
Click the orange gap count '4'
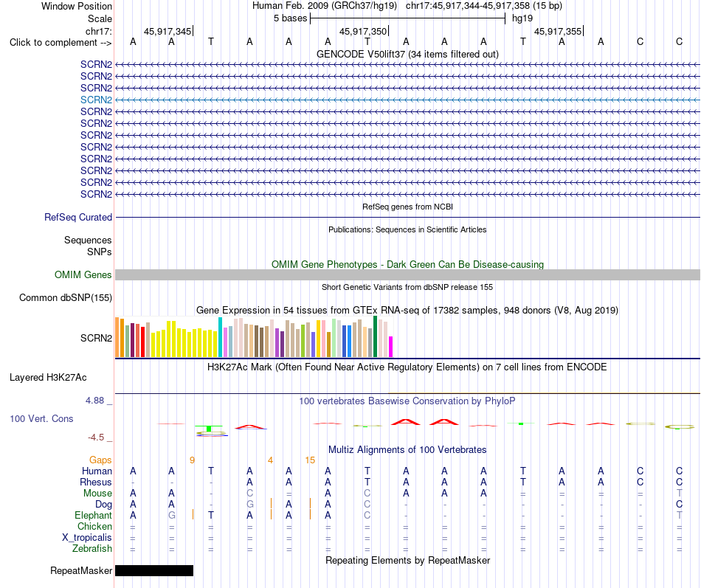[271, 460]
